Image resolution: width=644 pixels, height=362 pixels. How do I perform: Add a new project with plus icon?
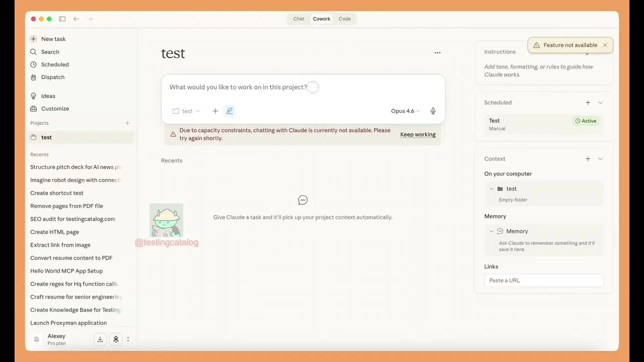pos(127,123)
